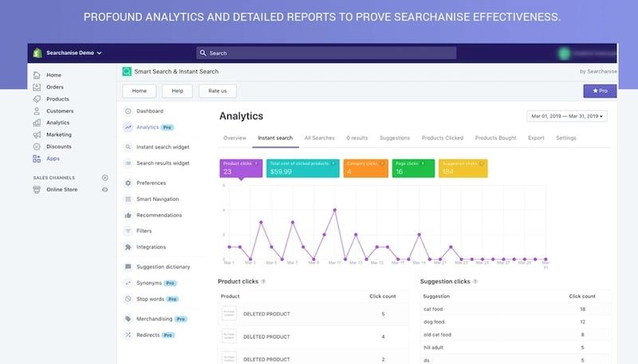Open the All Searches tab

320,138
